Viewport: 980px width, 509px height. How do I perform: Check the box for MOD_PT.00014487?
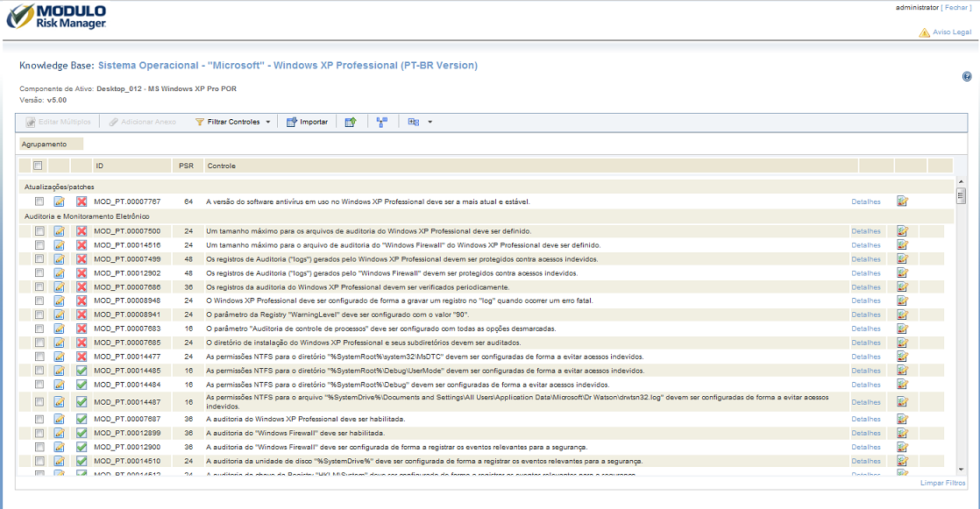pos(39,402)
